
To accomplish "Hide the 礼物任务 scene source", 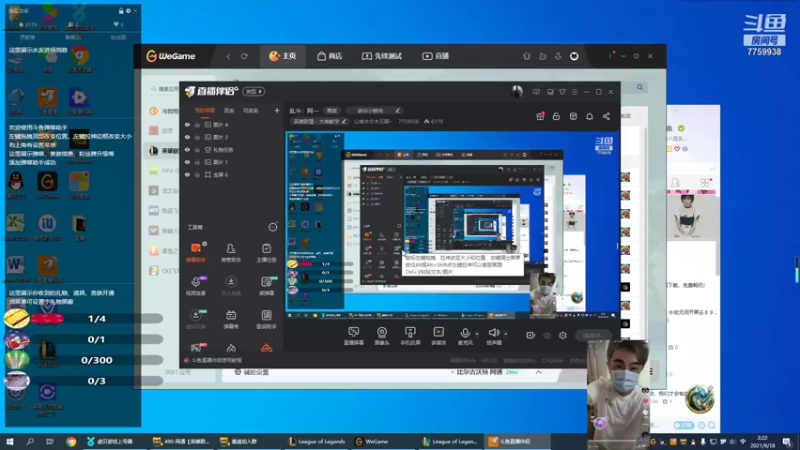I will point(187,150).
